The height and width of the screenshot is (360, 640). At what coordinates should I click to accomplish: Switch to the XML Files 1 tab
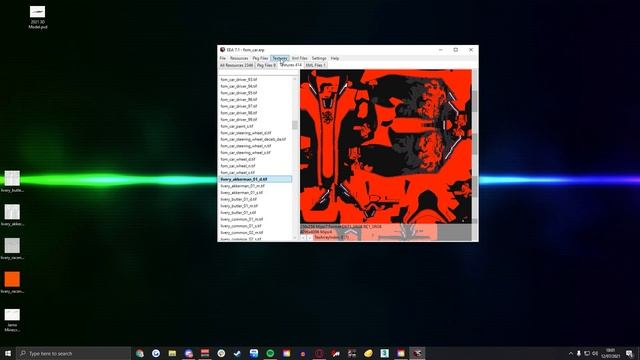point(315,65)
